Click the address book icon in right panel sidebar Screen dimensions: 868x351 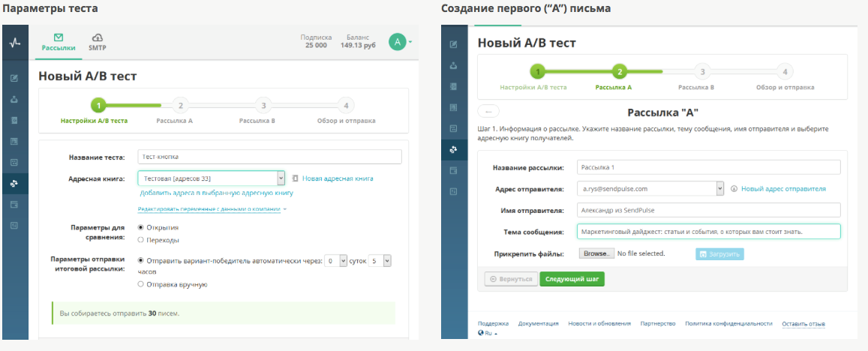click(x=453, y=86)
